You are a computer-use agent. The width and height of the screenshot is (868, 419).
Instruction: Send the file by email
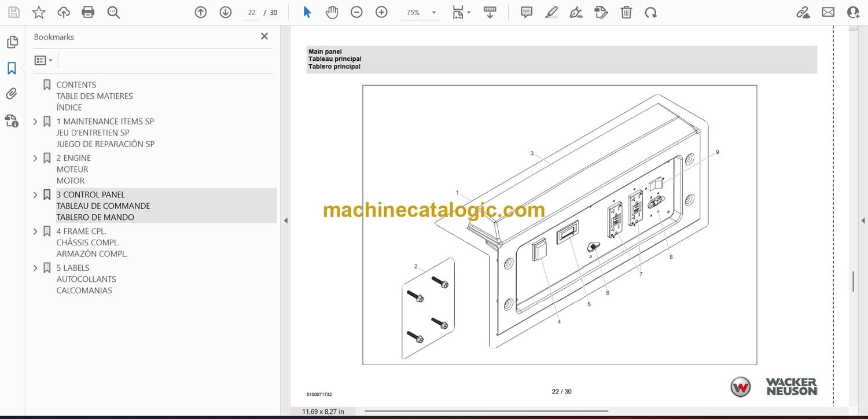pyautogui.click(x=828, y=12)
